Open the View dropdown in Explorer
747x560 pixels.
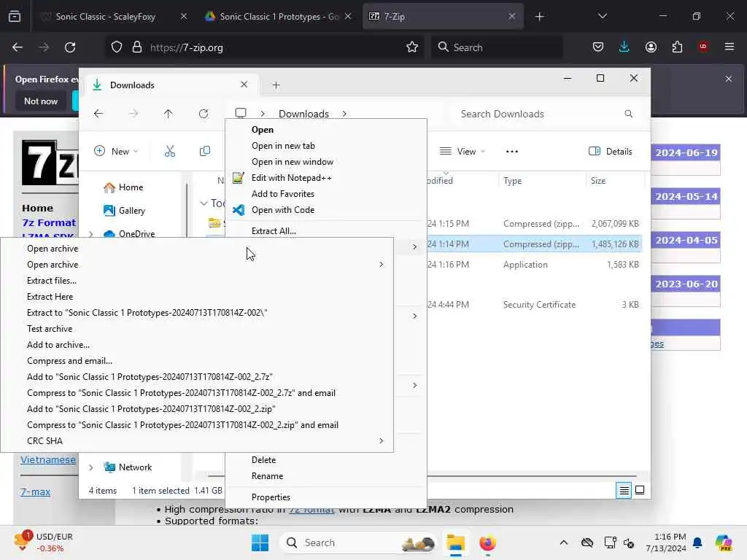(462, 152)
